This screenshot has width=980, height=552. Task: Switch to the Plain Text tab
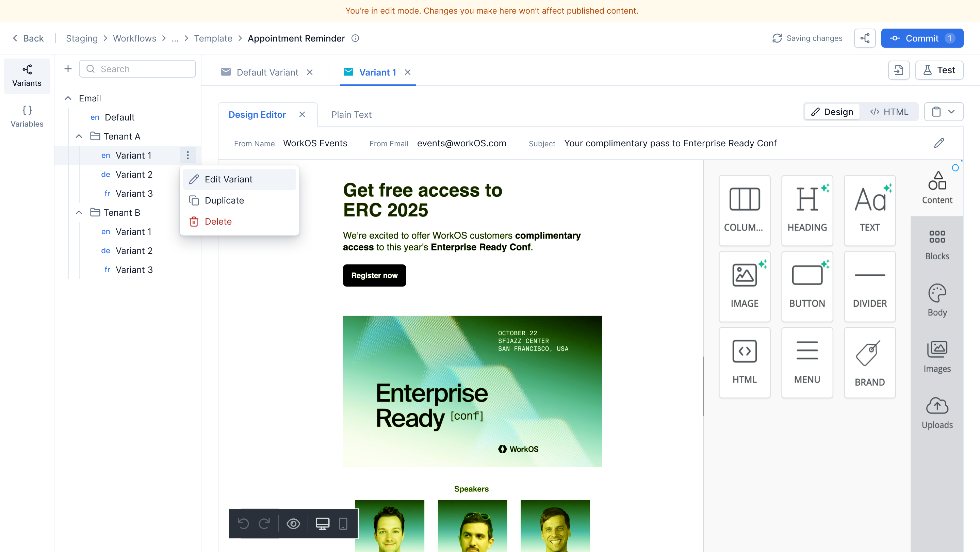(351, 114)
